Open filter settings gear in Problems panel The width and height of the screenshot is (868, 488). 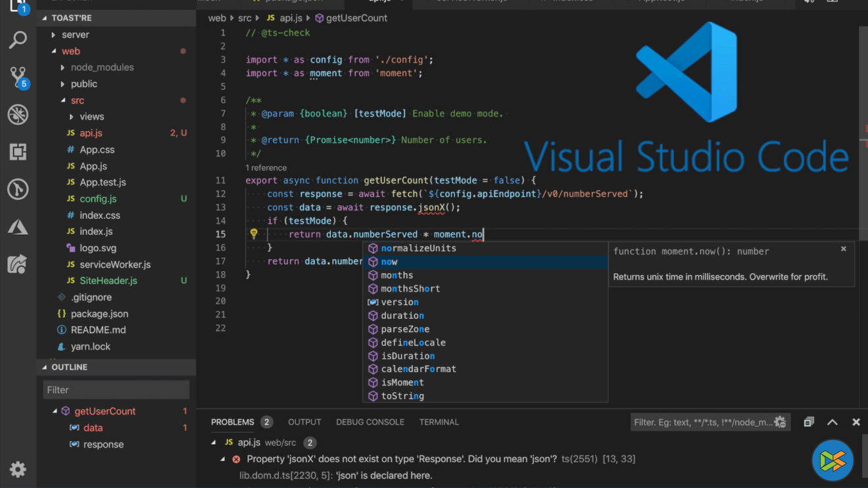pos(780,422)
